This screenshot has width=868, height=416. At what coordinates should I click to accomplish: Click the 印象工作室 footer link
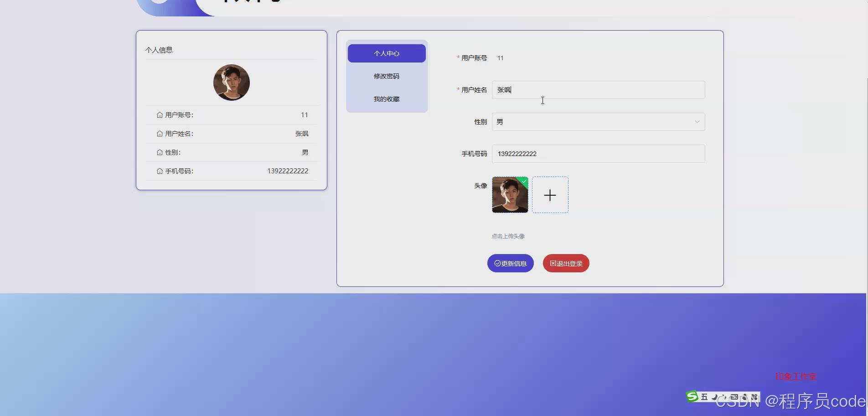coord(796,377)
